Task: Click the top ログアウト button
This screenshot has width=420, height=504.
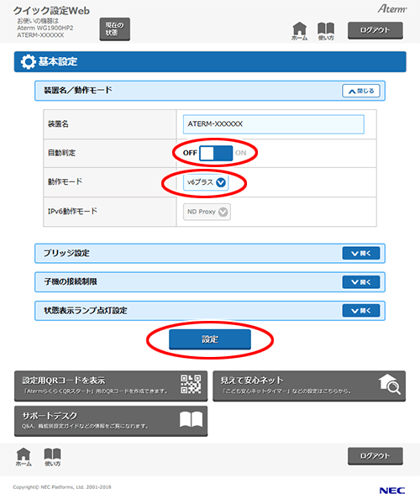Action: [x=375, y=30]
